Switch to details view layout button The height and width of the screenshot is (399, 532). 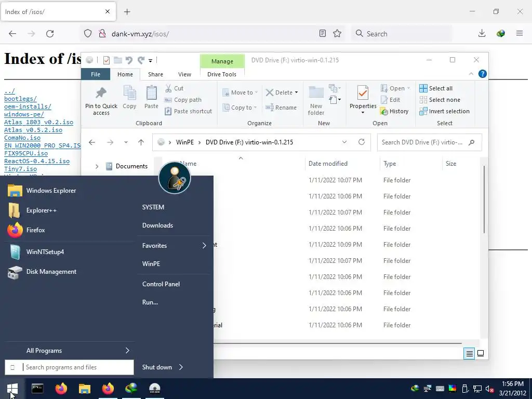[469, 353]
